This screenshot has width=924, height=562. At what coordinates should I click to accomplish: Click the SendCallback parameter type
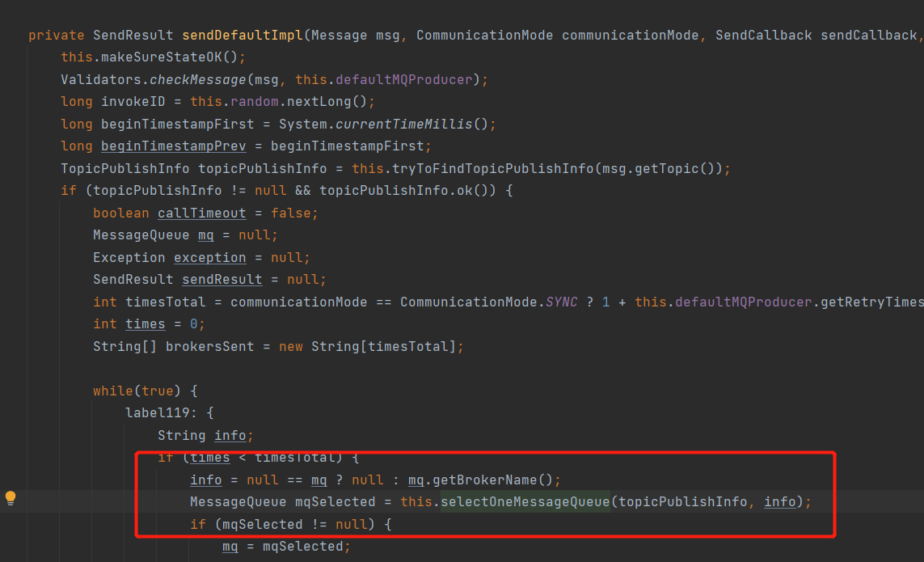[x=764, y=36]
